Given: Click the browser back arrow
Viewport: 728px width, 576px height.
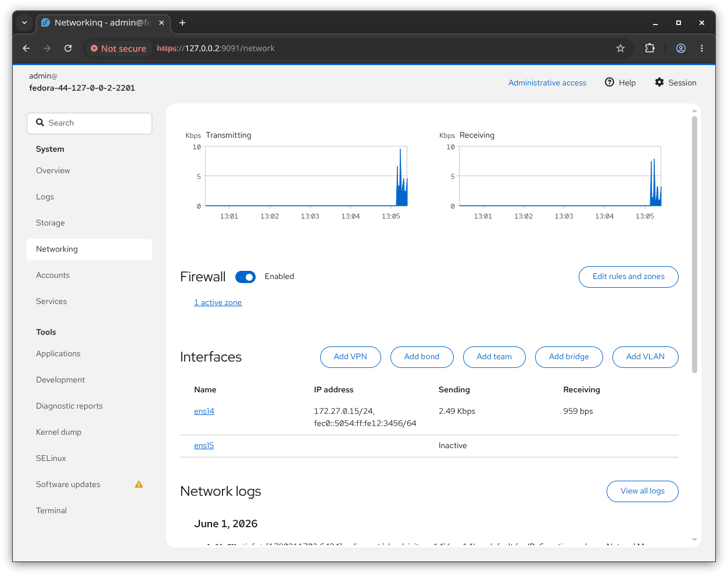Looking at the screenshot, I should pyautogui.click(x=26, y=48).
